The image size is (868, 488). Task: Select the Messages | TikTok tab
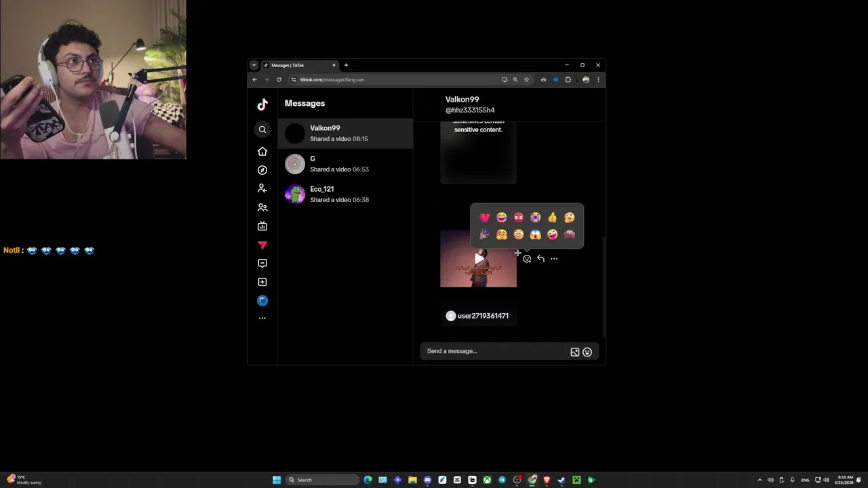300,65
